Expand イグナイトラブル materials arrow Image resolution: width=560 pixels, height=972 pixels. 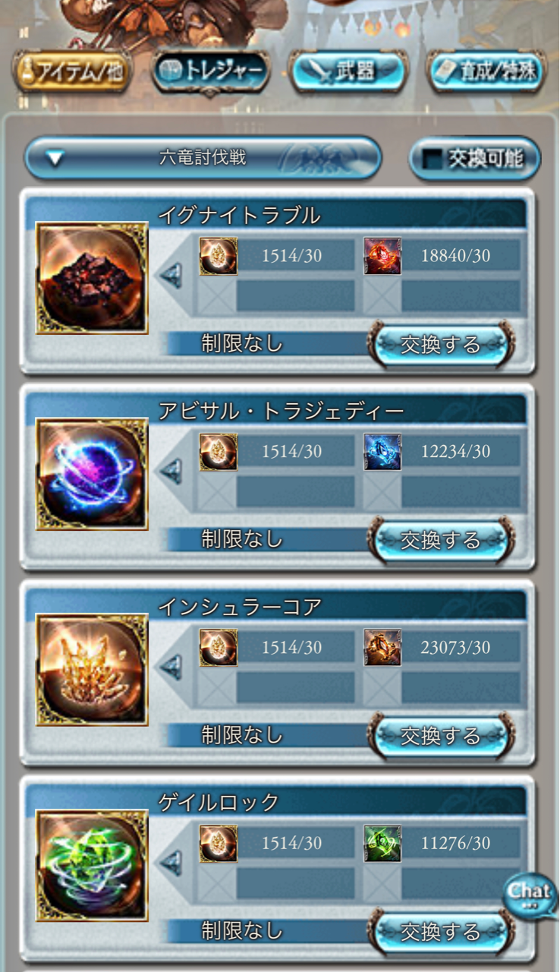point(170,276)
